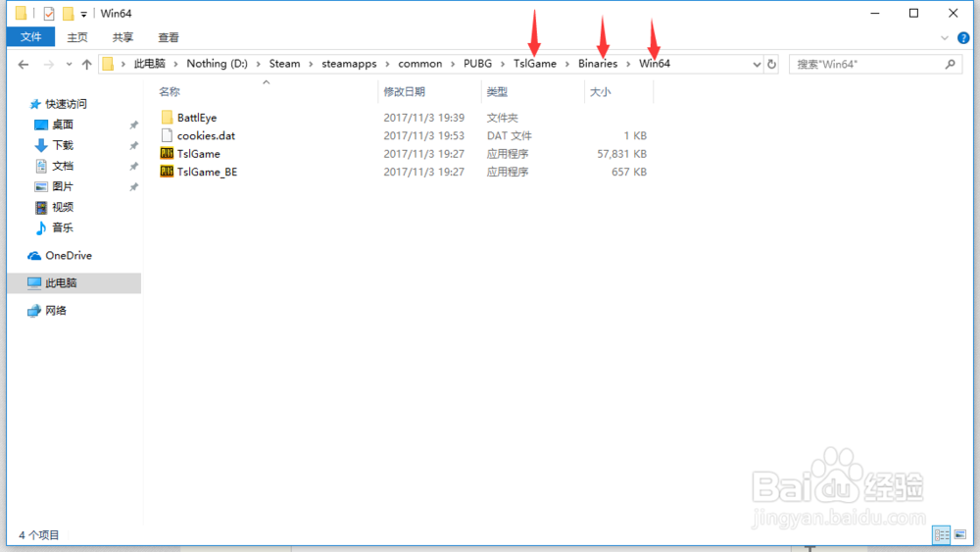Viewport: 980px width, 552px height.
Task: Open 网络 in navigation pane
Action: point(56,311)
